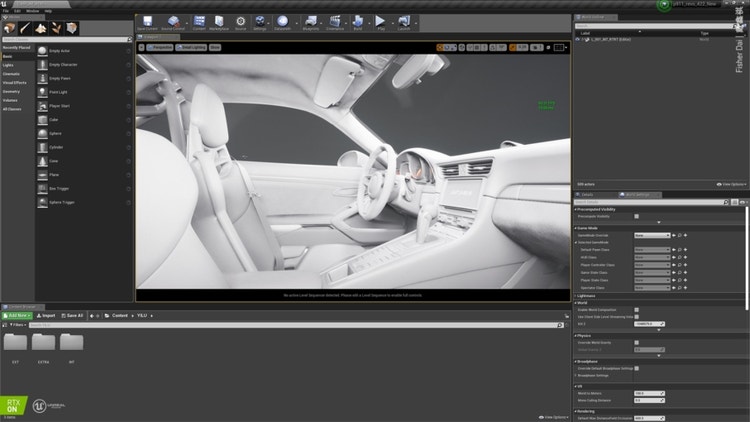Click the Build toolbar icon

click(x=358, y=21)
